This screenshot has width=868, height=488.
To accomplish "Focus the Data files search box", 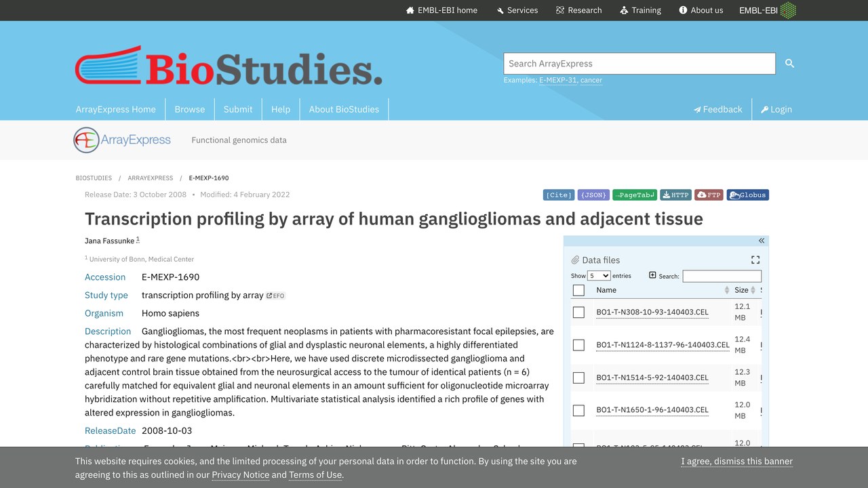I will pyautogui.click(x=722, y=276).
